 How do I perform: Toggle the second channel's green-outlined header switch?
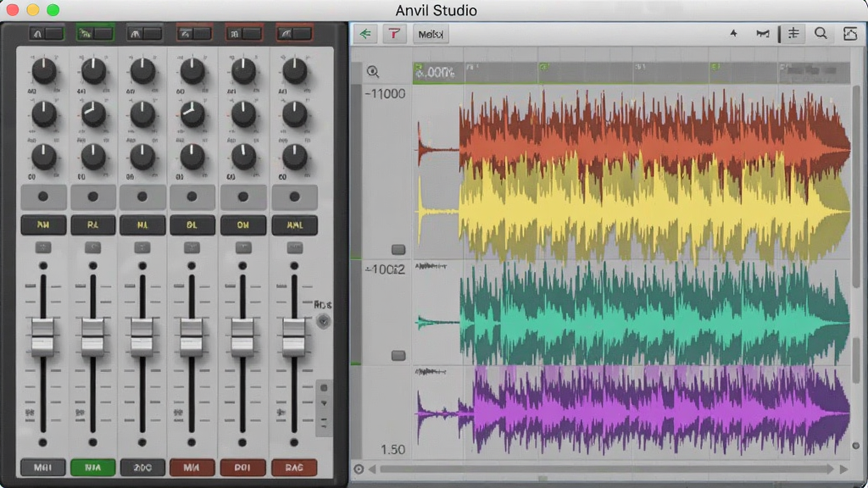coord(103,34)
